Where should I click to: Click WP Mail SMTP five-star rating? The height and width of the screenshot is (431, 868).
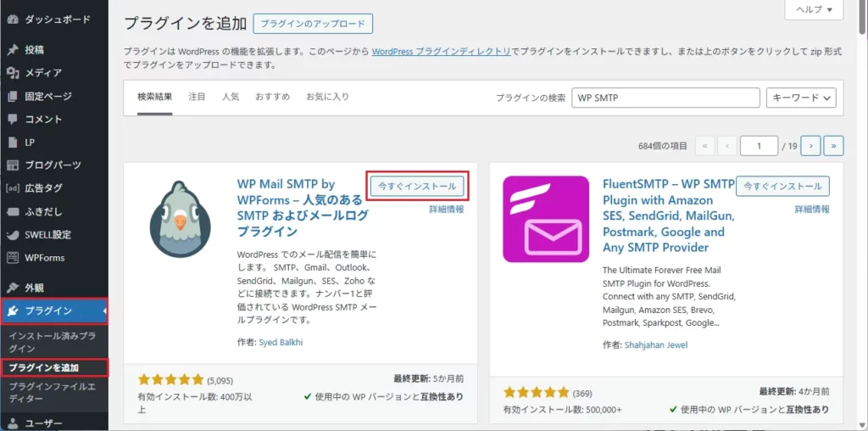171,380
